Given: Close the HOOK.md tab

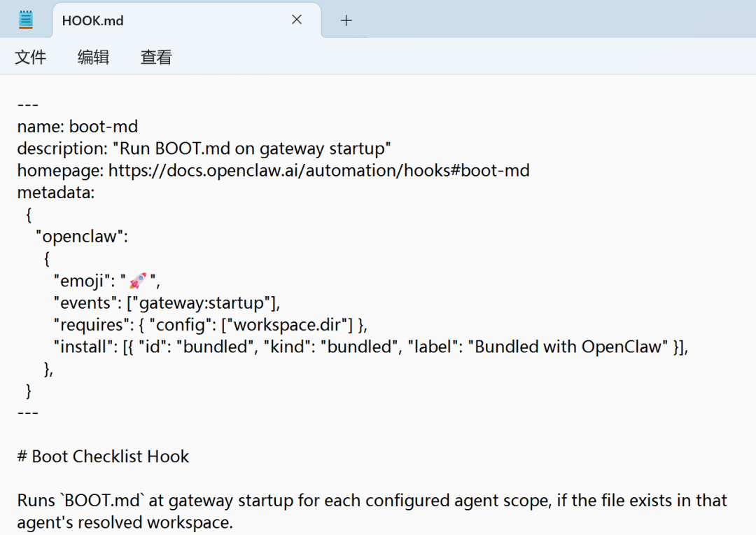Looking at the screenshot, I should point(297,20).
